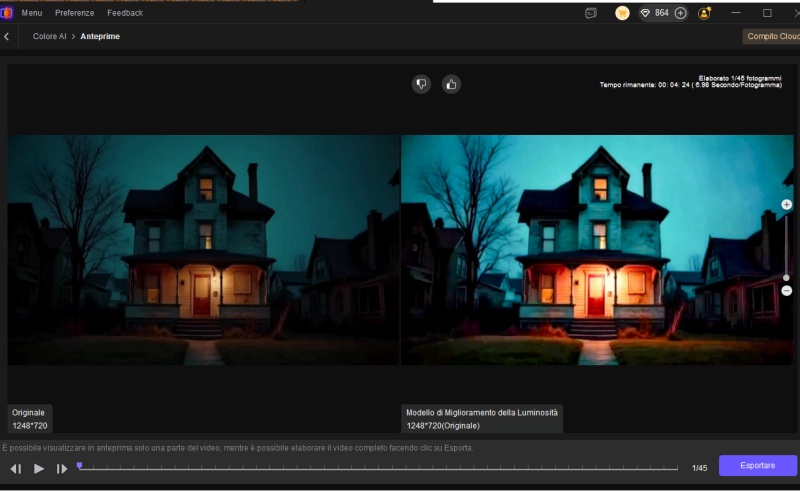Click the orange shopping cart icon
Viewport: 800px width, 493px height.
tap(622, 13)
